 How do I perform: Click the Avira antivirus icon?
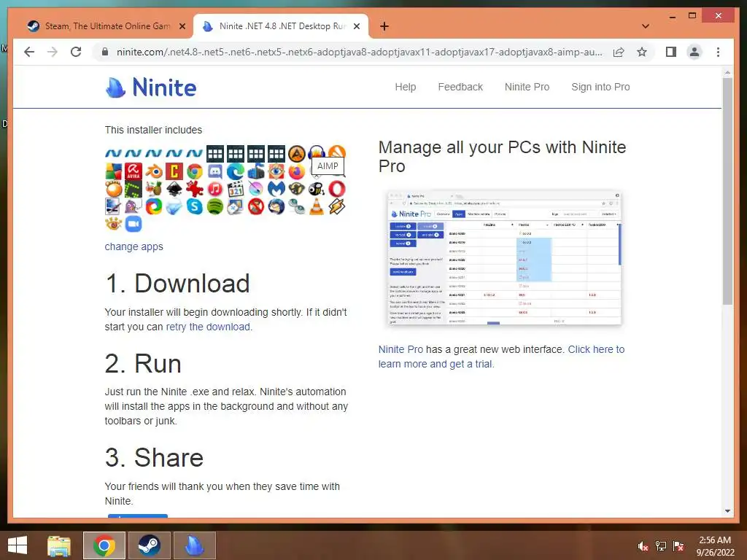pyautogui.click(x=133, y=171)
